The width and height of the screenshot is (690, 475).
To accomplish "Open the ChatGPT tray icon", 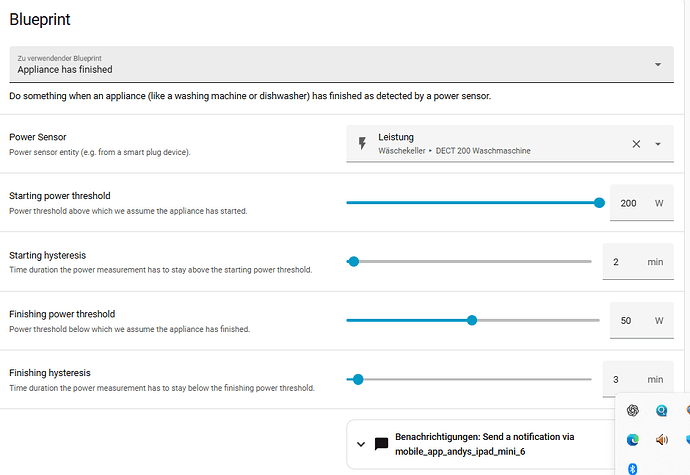I will pos(632,410).
